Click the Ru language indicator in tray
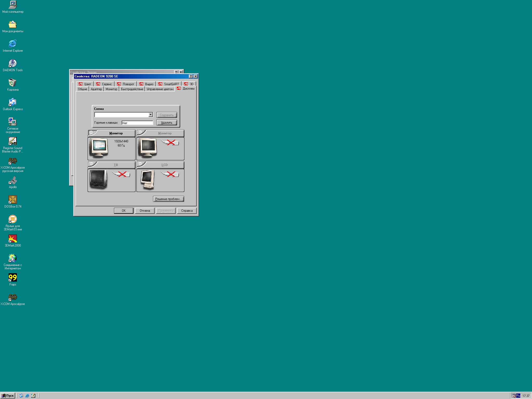Screen dimensions: 532x399 tap(518, 396)
